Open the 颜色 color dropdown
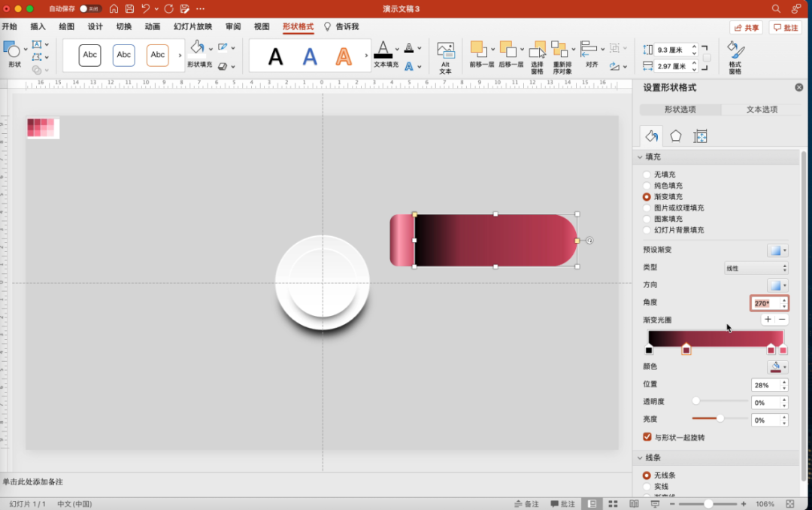The width and height of the screenshot is (812, 510). click(777, 367)
